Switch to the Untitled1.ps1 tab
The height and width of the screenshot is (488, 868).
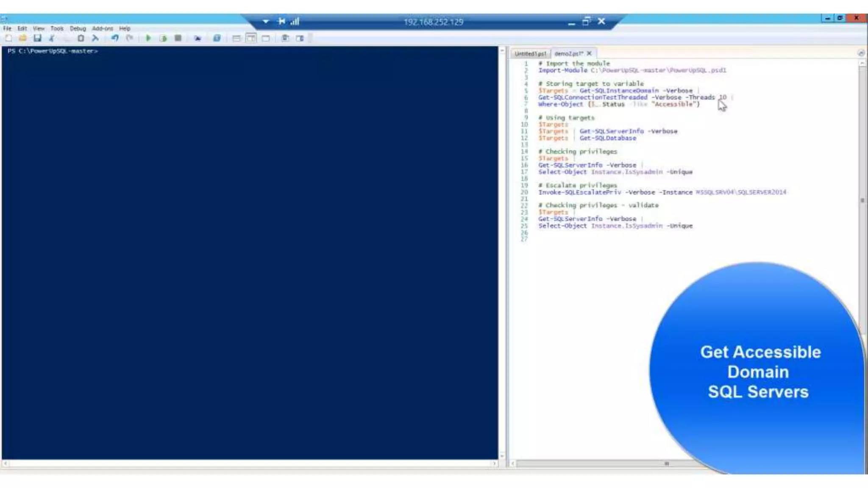[530, 54]
